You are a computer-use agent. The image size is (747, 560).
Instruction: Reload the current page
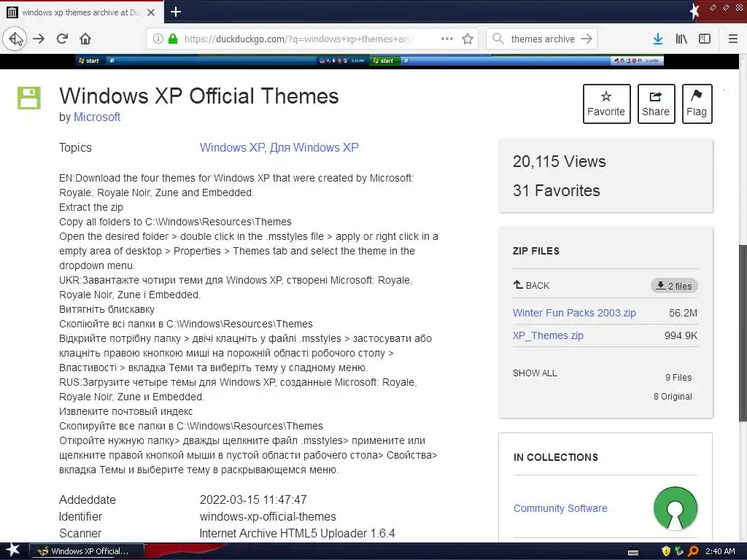(63, 39)
